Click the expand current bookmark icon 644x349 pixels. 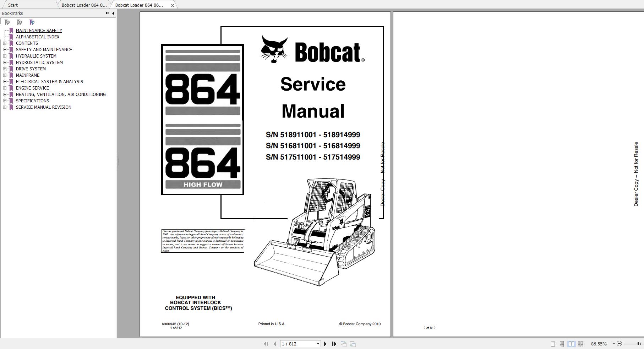32,22
